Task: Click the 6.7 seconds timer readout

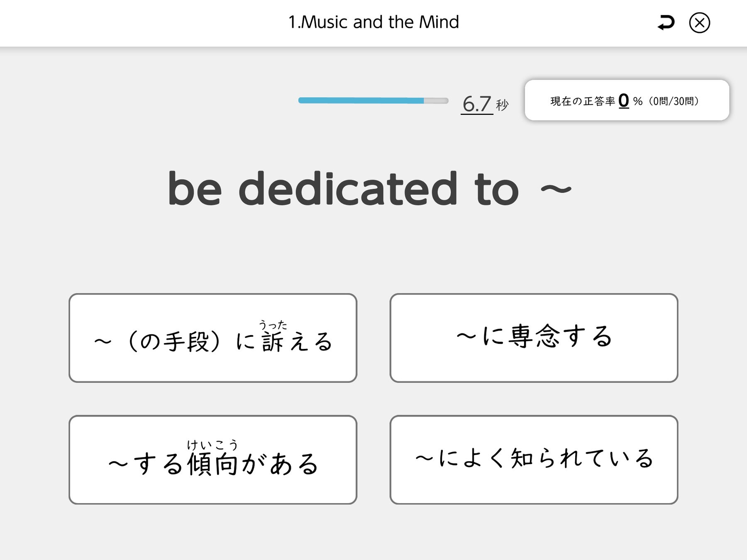Action: click(x=477, y=104)
